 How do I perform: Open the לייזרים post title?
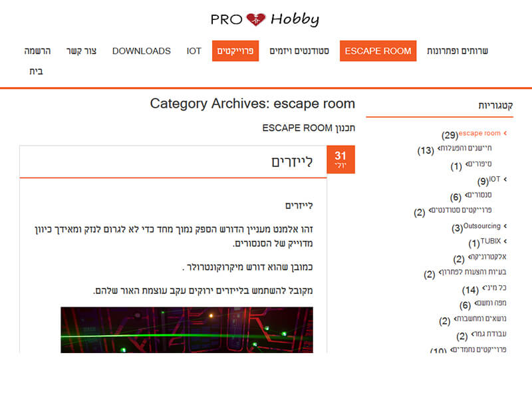coord(292,162)
